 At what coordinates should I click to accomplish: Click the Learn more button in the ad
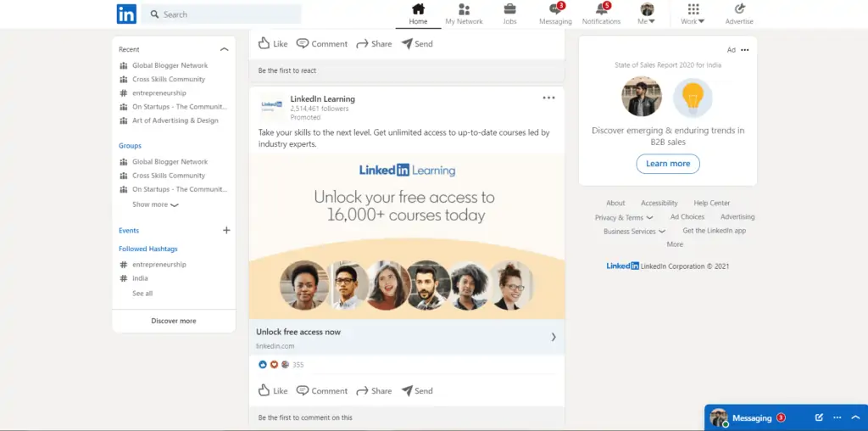coord(668,164)
